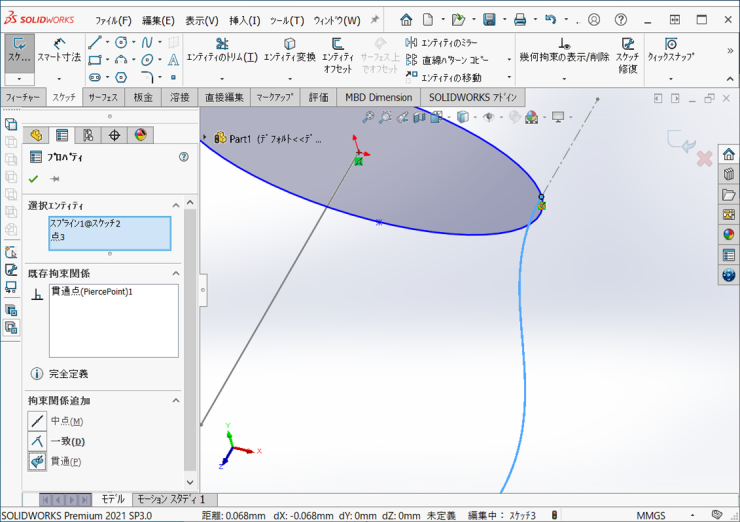Add the 一致(D) coincident relation
Image resolution: width=740 pixels, height=522 pixels.
pos(37,441)
